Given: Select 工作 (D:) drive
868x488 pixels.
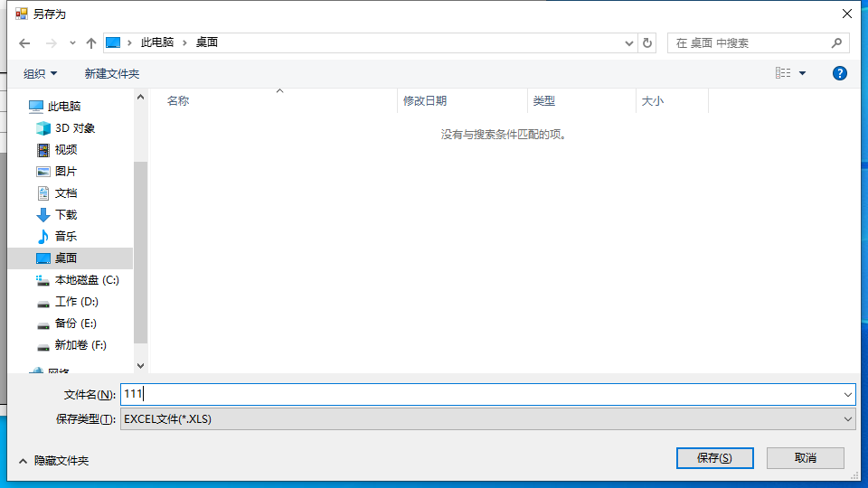Looking at the screenshot, I should [x=76, y=302].
